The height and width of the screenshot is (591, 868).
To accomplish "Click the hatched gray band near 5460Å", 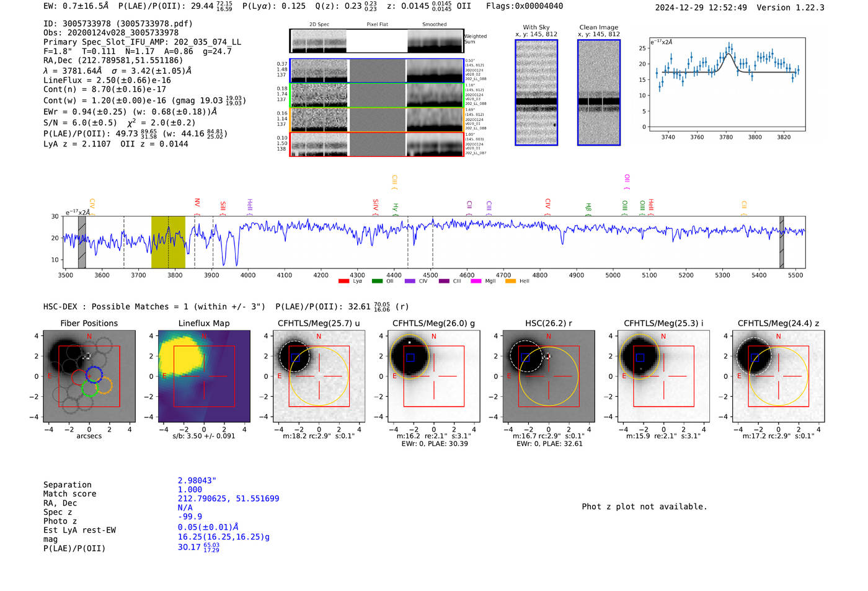I will tap(781, 242).
